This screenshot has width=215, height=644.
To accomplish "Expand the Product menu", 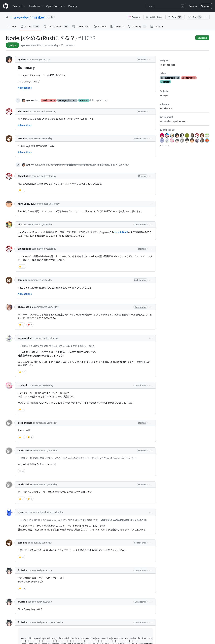I will (19, 6).
